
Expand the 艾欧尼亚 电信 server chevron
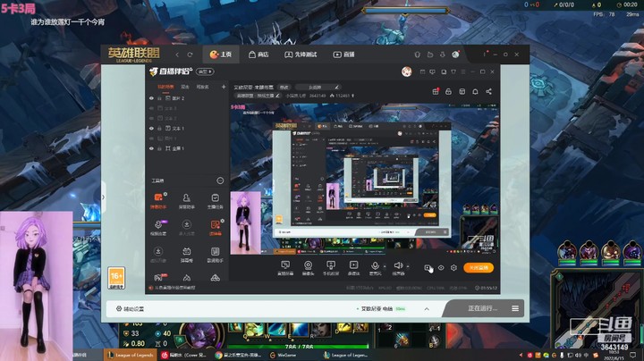tap(427, 309)
